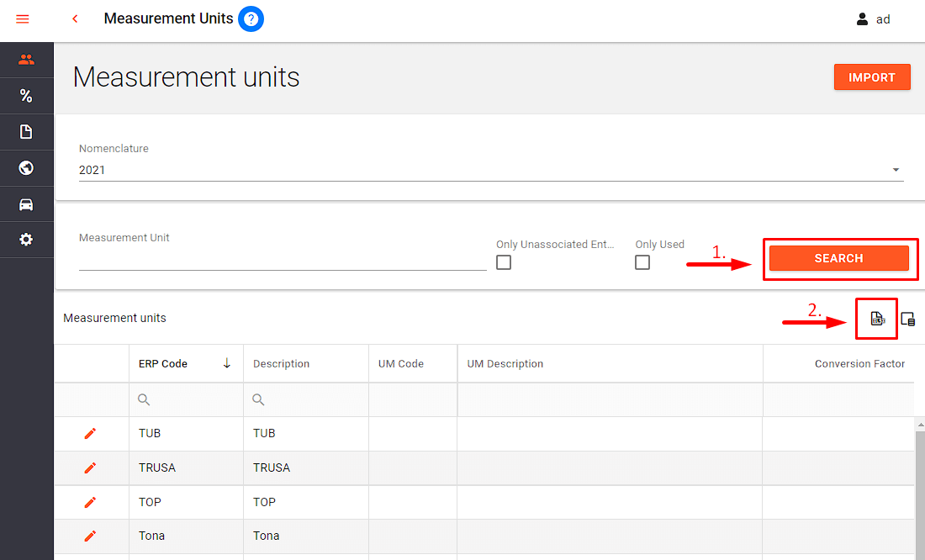925x560 pixels.
Task: Select TRUSA in ERP Code column
Action: point(157,468)
